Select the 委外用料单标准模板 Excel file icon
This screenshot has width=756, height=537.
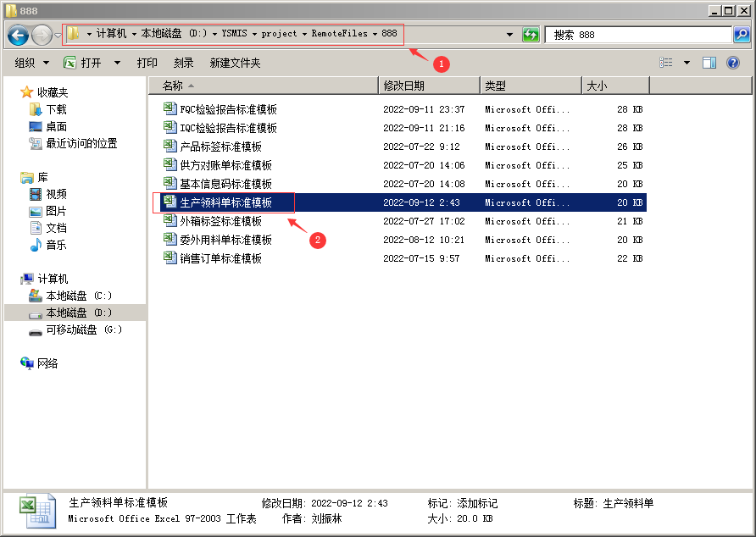[170, 239]
